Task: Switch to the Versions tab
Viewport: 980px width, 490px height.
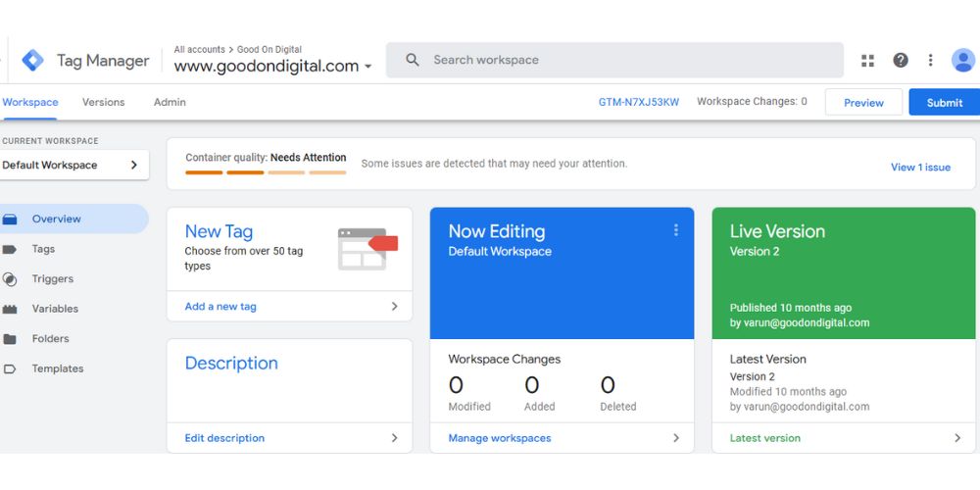Action: (x=103, y=102)
